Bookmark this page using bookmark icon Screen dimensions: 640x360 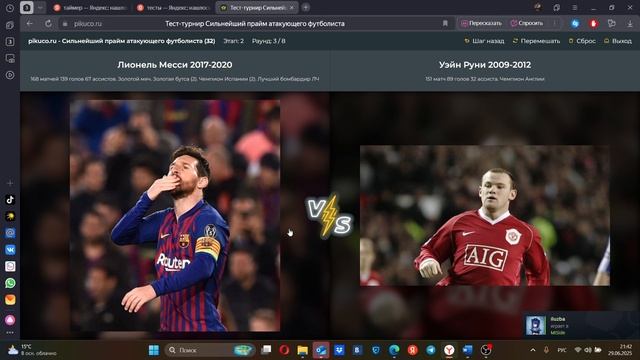445,24
